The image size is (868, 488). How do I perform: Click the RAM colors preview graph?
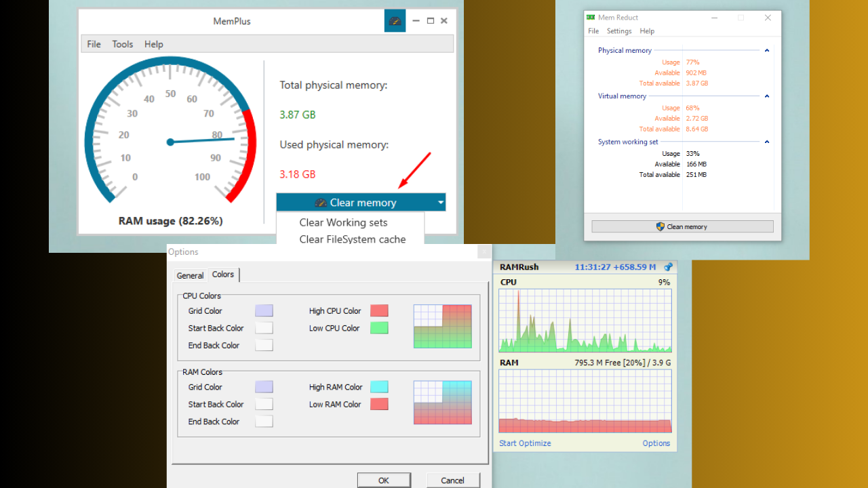coord(443,402)
